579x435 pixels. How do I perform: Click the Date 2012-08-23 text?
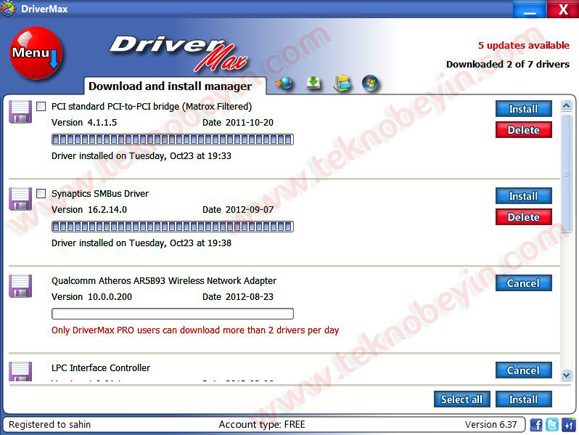pos(238,297)
